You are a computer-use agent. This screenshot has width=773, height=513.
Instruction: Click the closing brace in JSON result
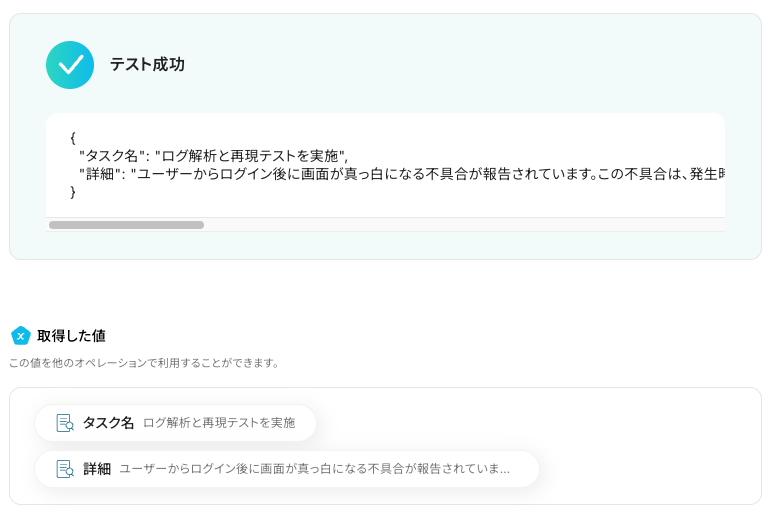coord(73,191)
